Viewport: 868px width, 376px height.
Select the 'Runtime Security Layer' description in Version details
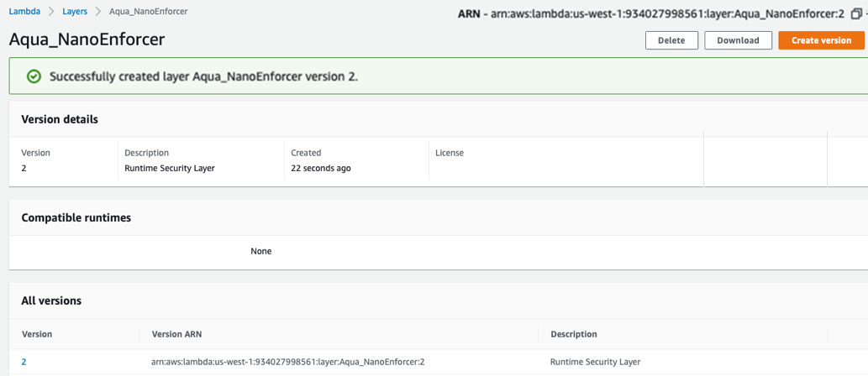coord(170,168)
